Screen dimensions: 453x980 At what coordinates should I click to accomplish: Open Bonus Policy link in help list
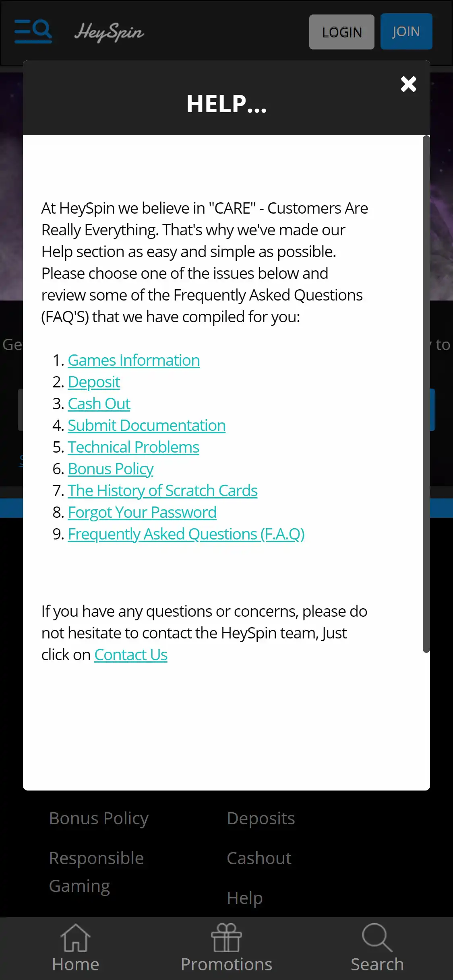(x=111, y=469)
